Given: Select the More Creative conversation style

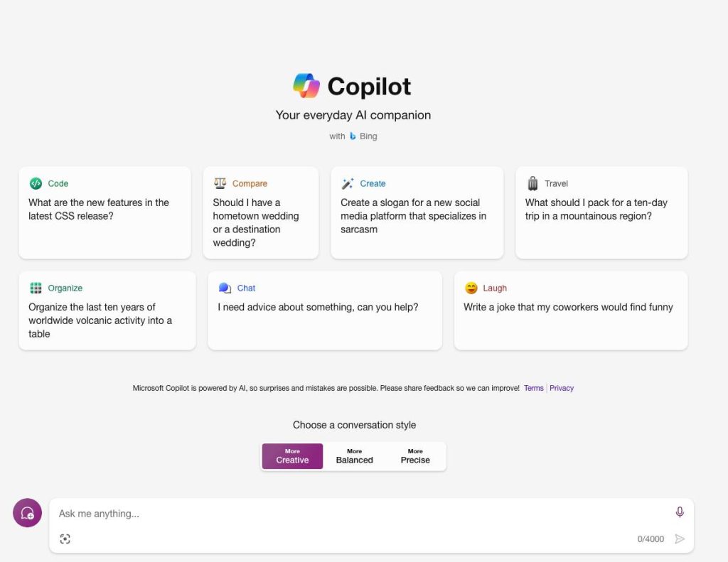Looking at the screenshot, I should point(291,455).
